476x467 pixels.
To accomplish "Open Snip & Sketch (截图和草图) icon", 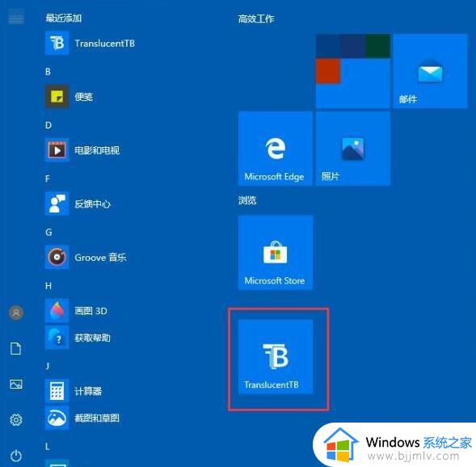I will pyautogui.click(x=57, y=418).
